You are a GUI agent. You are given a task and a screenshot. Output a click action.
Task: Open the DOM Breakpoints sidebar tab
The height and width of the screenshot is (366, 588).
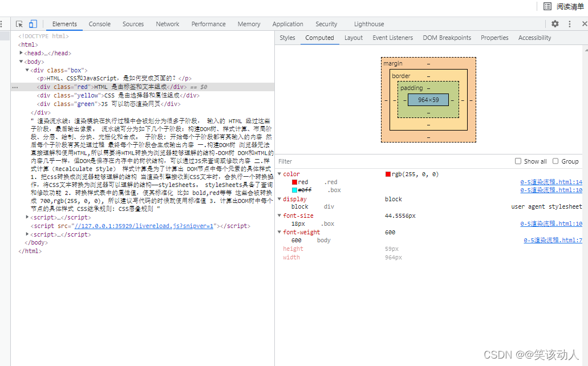447,38
